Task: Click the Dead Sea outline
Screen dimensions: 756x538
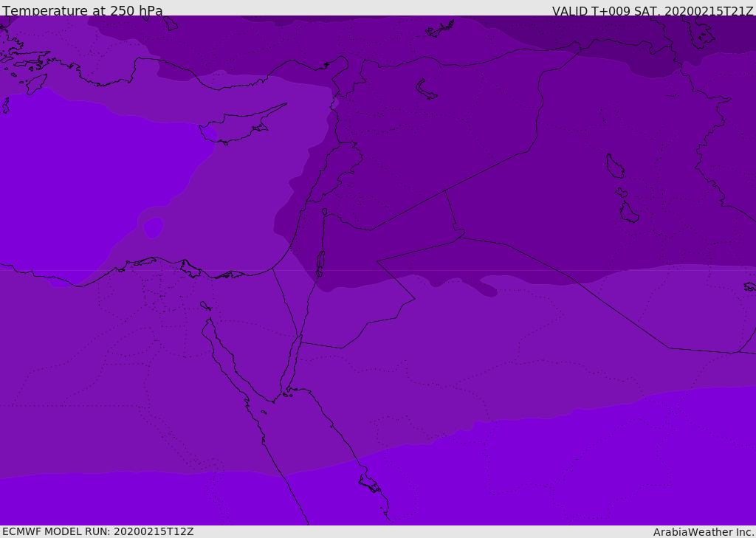Action: click(x=320, y=261)
